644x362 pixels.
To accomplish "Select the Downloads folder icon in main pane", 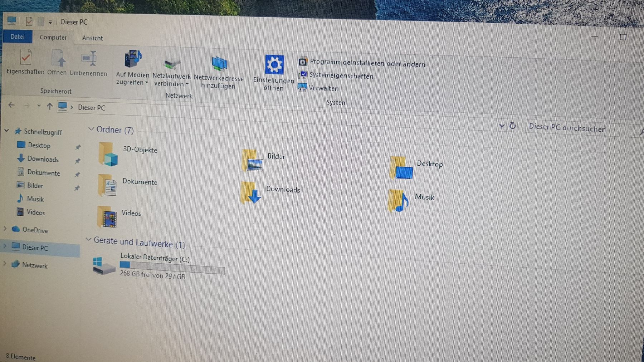I will click(x=251, y=192).
